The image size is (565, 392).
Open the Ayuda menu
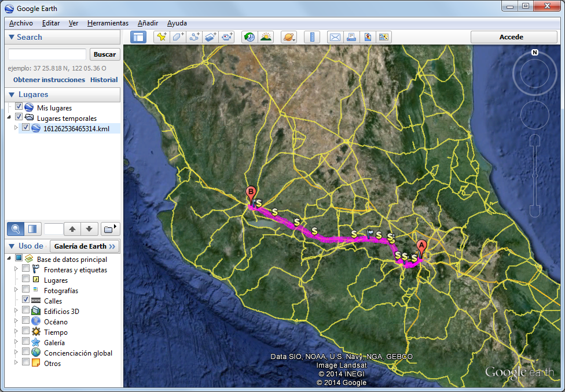point(177,23)
